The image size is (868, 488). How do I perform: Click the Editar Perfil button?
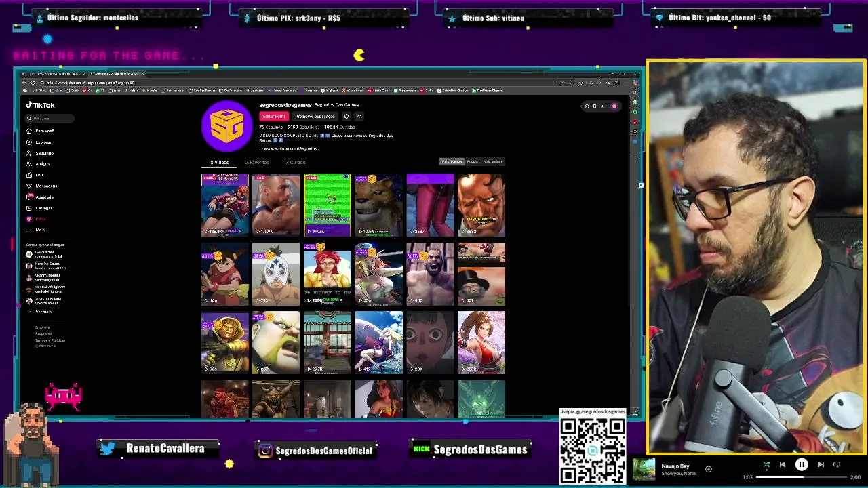coord(274,117)
